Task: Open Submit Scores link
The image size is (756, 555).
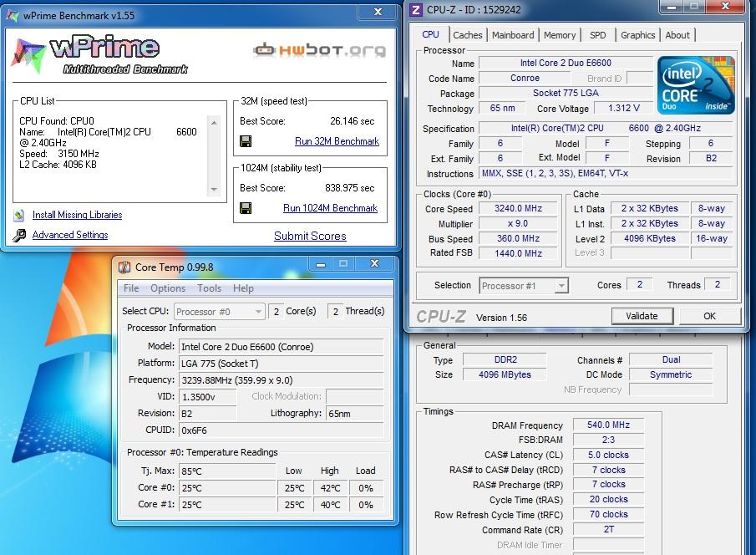Action: (x=310, y=236)
